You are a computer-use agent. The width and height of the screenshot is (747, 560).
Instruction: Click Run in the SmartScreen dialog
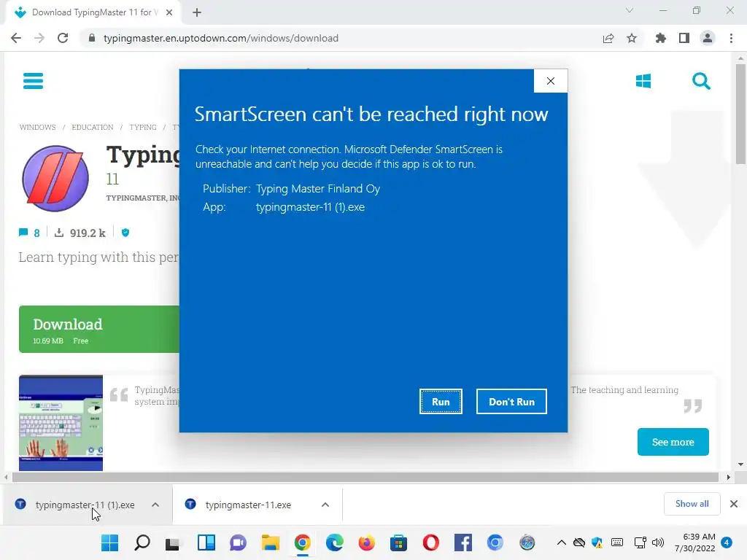pos(441,402)
